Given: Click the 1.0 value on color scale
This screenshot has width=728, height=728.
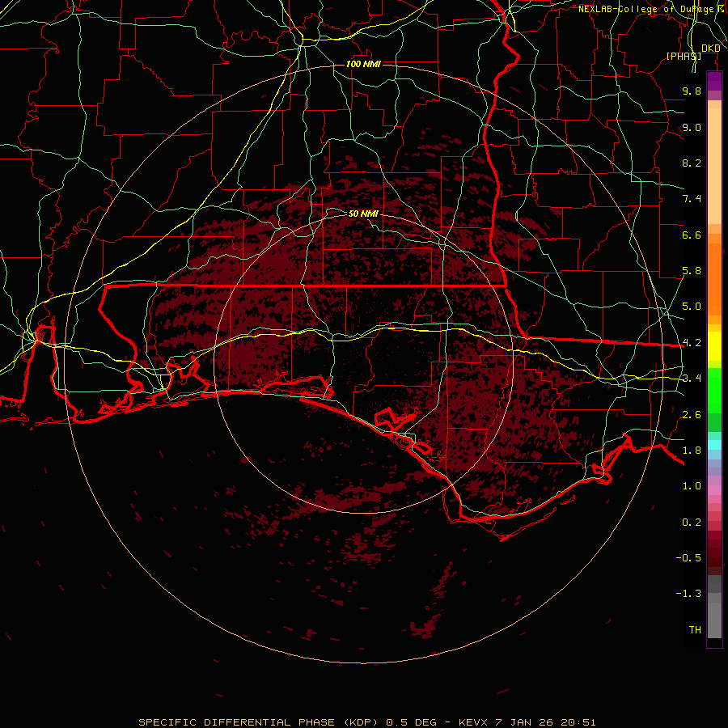Looking at the screenshot, I should [692, 486].
